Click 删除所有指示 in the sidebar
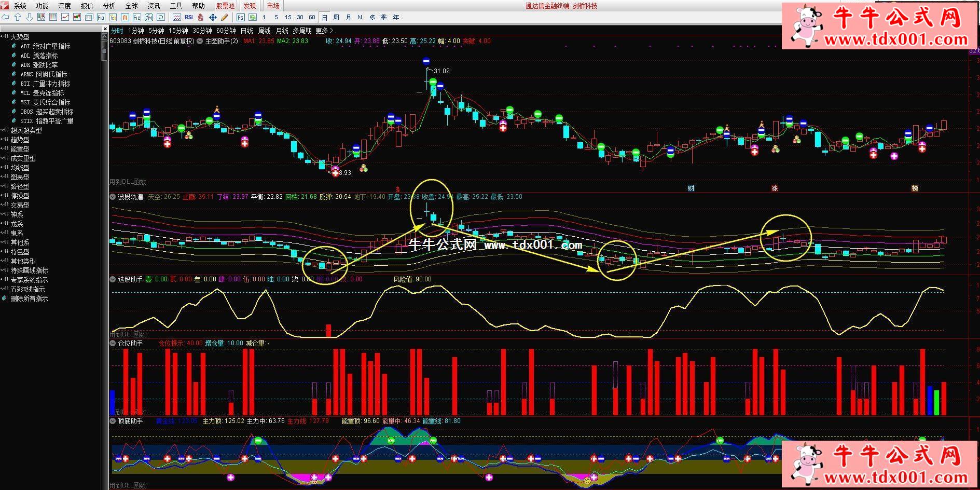The width and height of the screenshot is (980, 490). 29,298
